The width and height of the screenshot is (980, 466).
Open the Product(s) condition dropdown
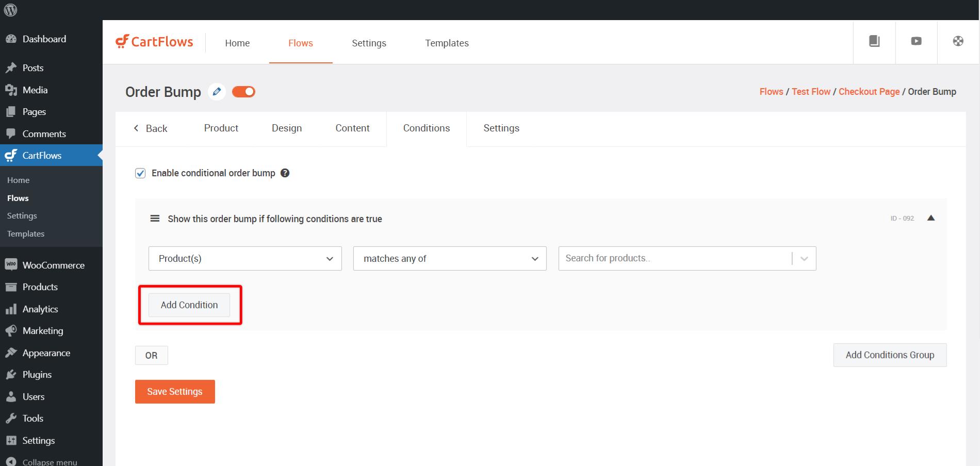[x=245, y=258]
